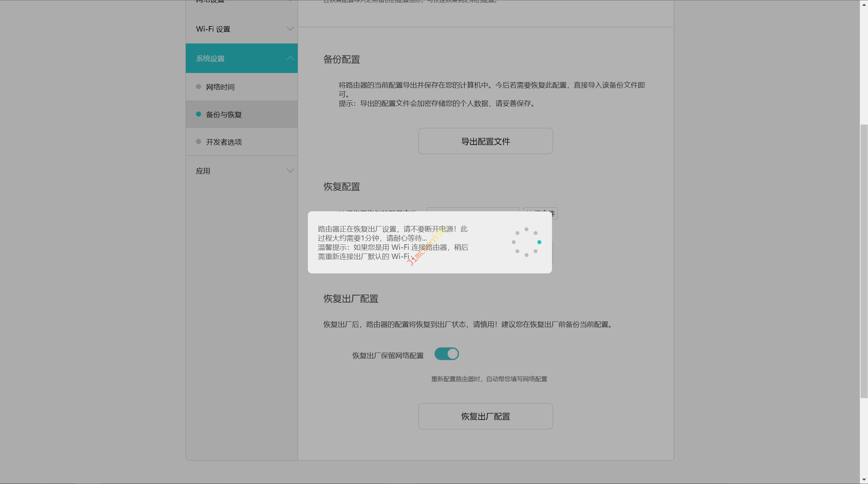Open the Wi-Fi 设置 menu
The height and width of the screenshot is (484, 868).
point(213,29)
